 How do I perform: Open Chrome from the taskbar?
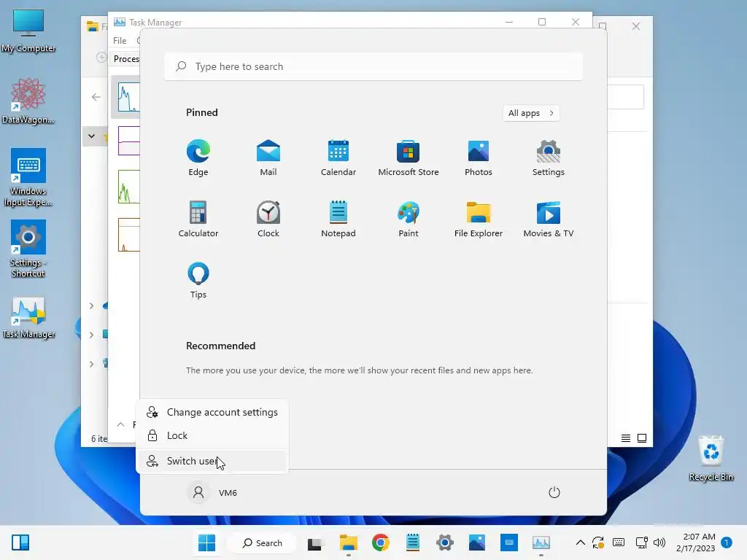[x=381, y=542]
